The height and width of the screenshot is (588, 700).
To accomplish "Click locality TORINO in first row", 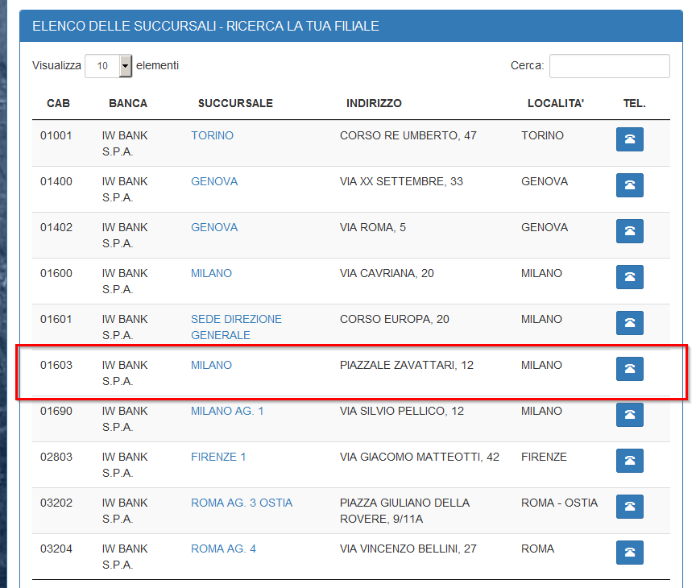I will 542,135.
